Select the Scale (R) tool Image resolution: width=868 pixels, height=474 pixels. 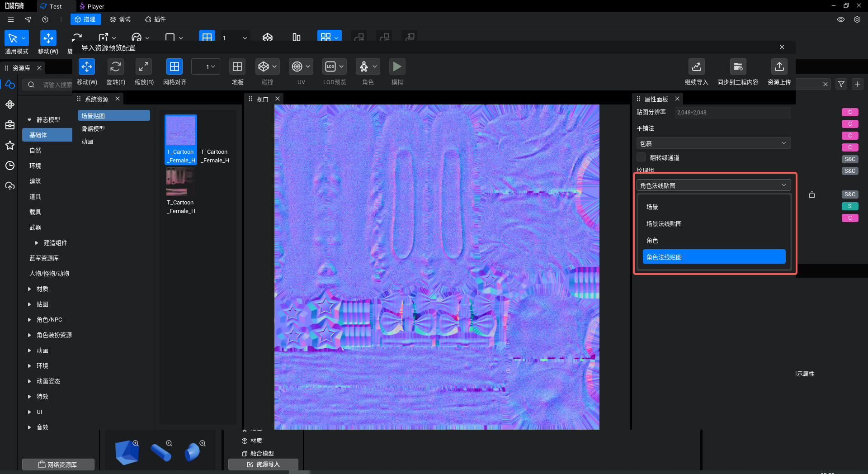point(144,67)
